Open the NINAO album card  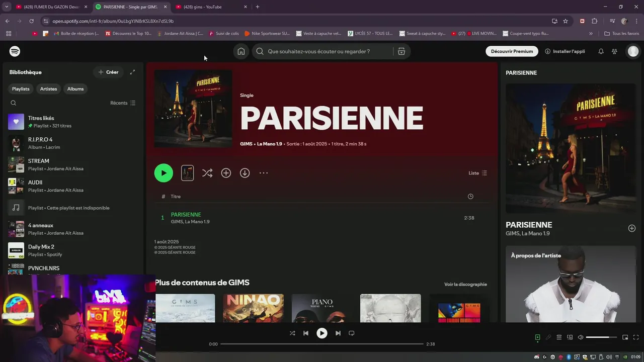click(x=253, y=308)
